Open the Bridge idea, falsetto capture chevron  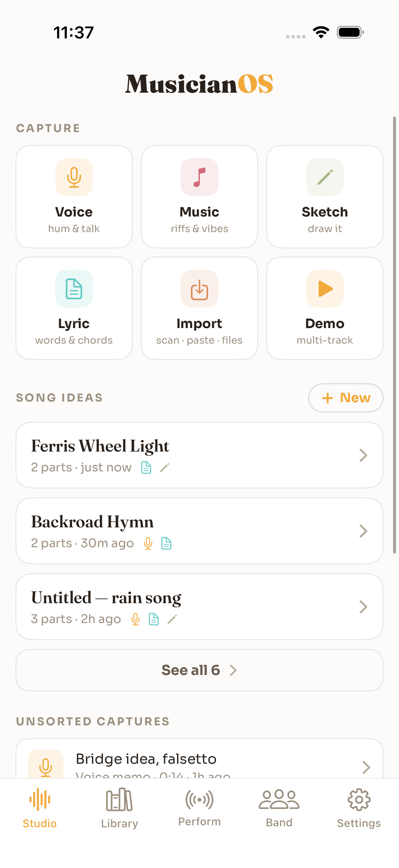coord(366,767)
